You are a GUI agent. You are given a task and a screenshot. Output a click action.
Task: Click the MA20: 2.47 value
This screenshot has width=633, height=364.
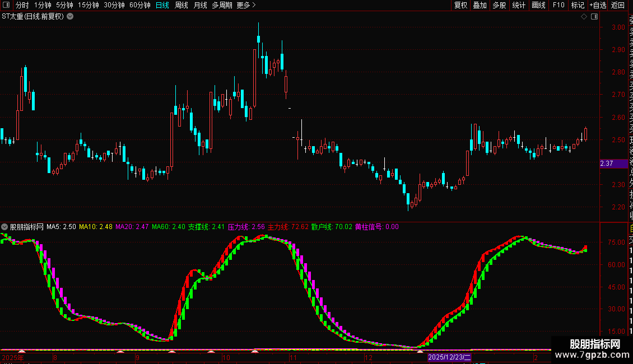[132, 227]
